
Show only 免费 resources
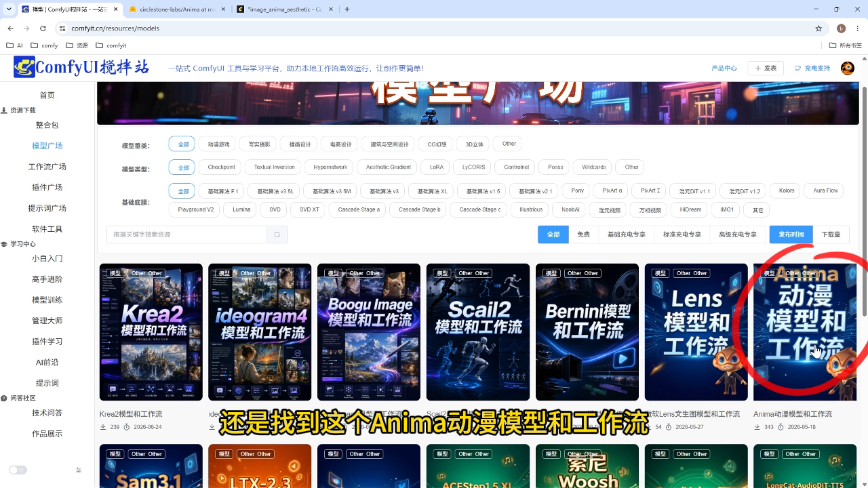click(x=583, y=235)
